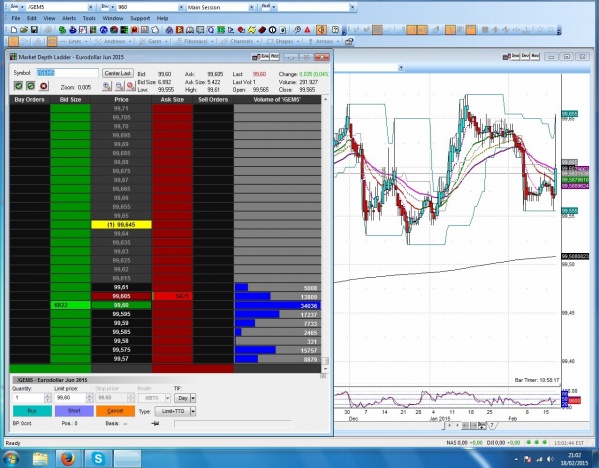Open the Main Session dropdown
Image resolution: width=599 pixels, height=468 pixels.
point(251,7)
